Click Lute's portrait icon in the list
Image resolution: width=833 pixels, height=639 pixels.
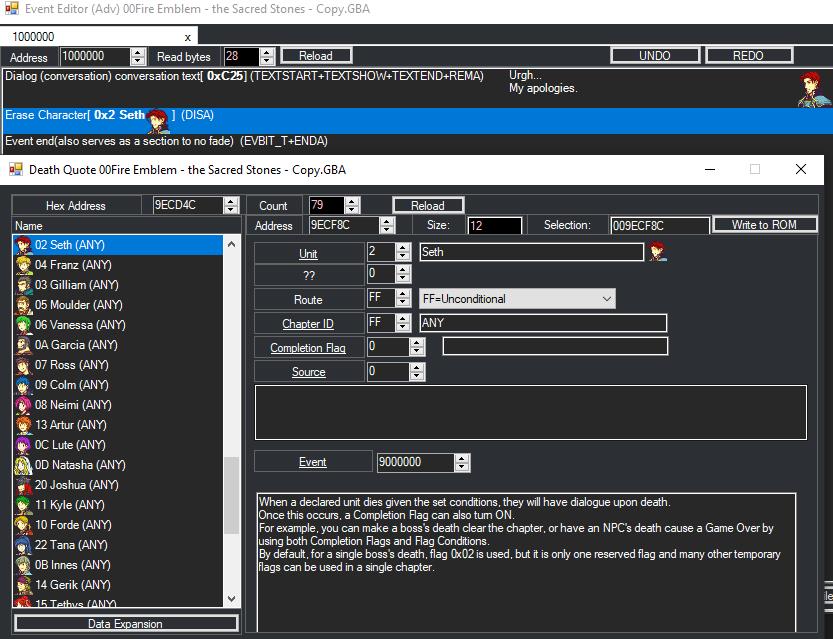23,445
